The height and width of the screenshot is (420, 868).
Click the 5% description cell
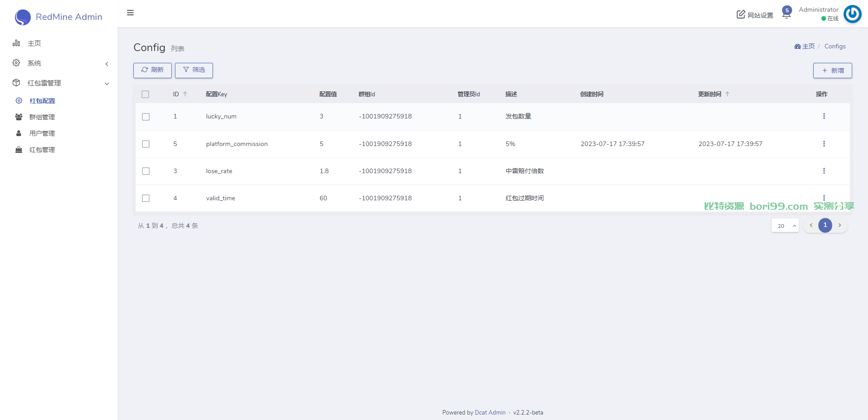(510, 144)
